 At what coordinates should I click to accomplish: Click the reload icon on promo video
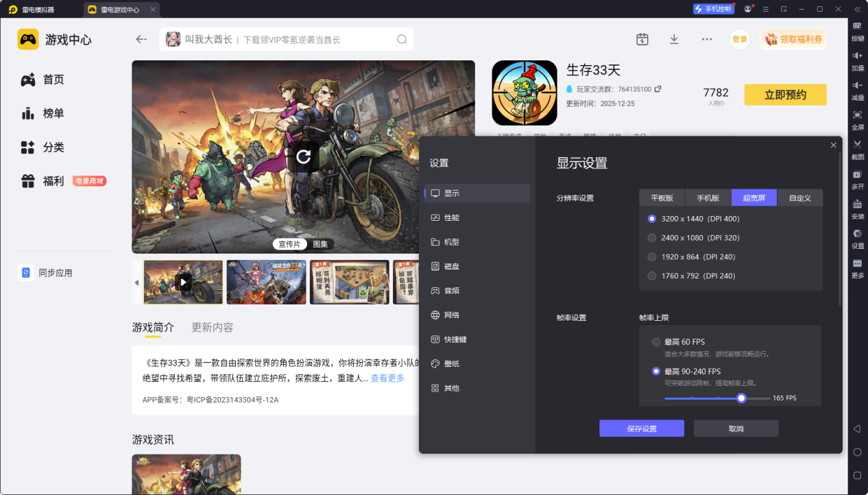pos(303,157)
